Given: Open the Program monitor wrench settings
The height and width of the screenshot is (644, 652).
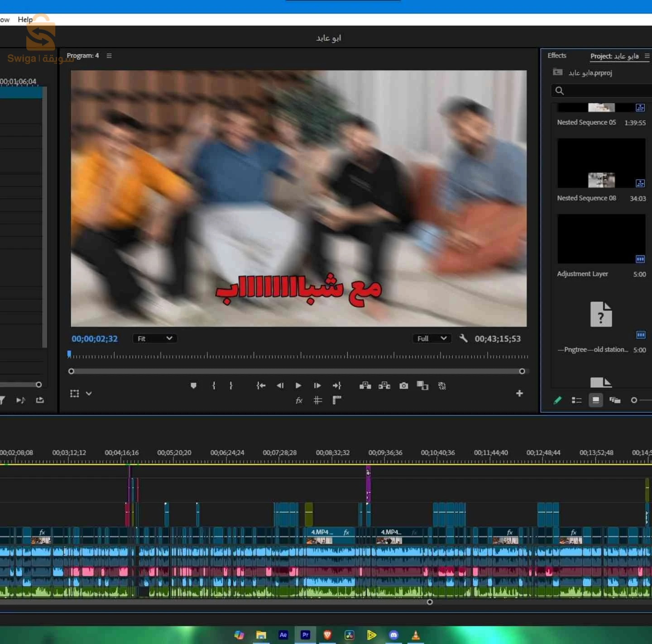Looking at the screenshot, I should tap(463, 338).
